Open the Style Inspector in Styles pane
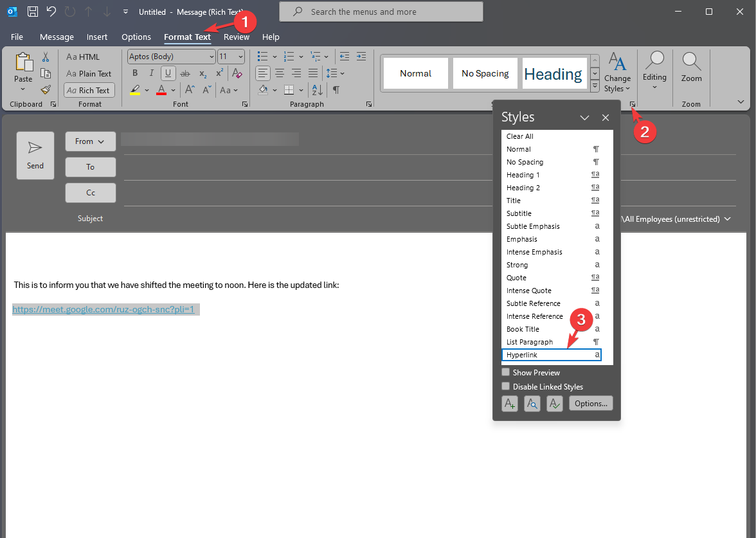The image size is (756, 538). click(532, 404)
